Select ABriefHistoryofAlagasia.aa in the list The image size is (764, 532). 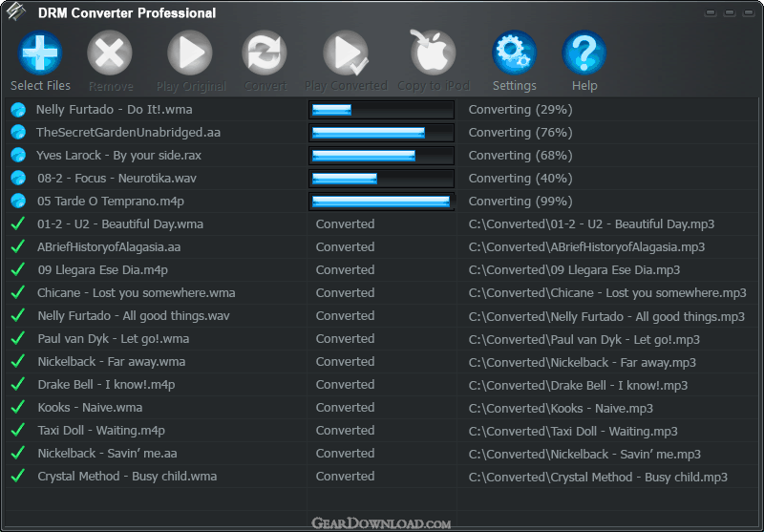coord(109,247)
